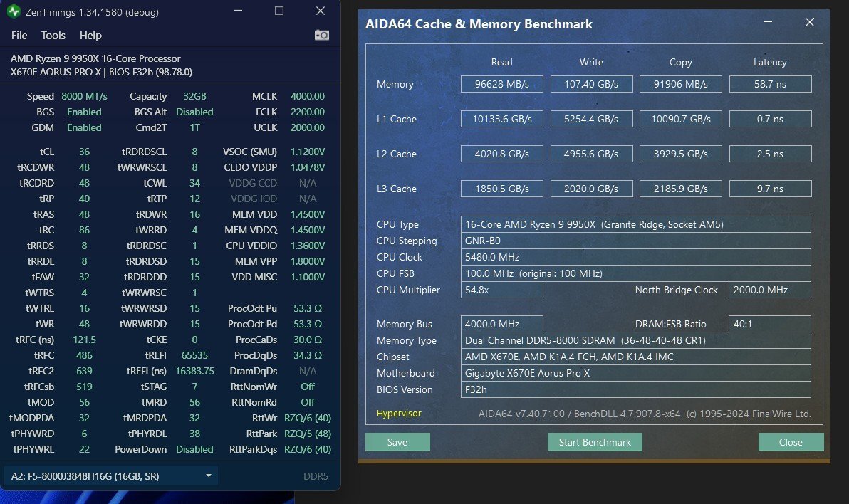Click the CPU FSB field 100.0 MHz
This screenshot has height=504, width=849.
coord(635,273)
